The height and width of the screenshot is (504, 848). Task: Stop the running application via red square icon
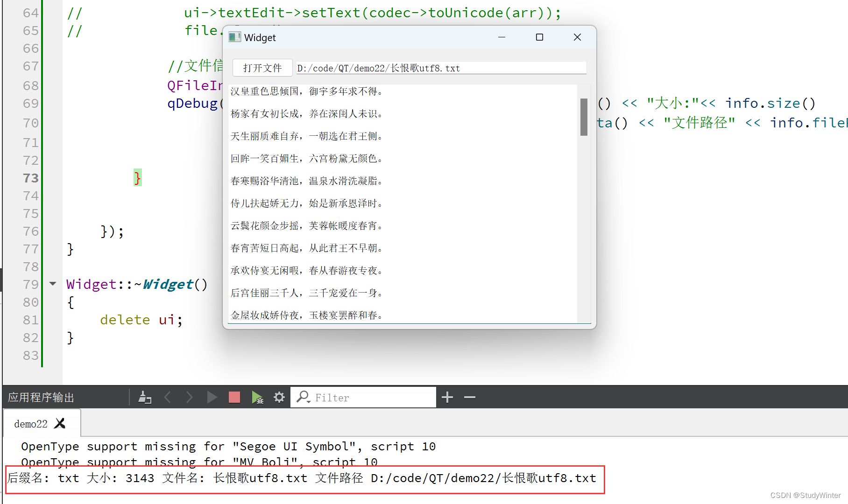tap(234, 397)
